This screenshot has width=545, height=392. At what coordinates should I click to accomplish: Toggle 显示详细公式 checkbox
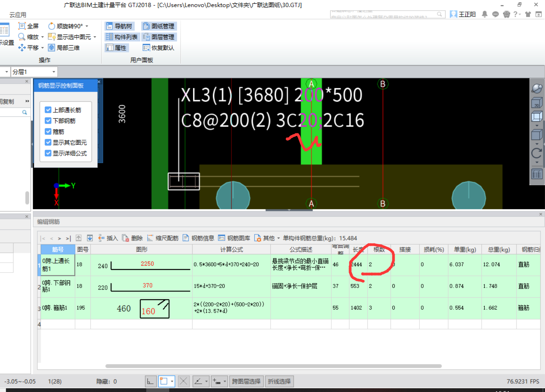48,153
